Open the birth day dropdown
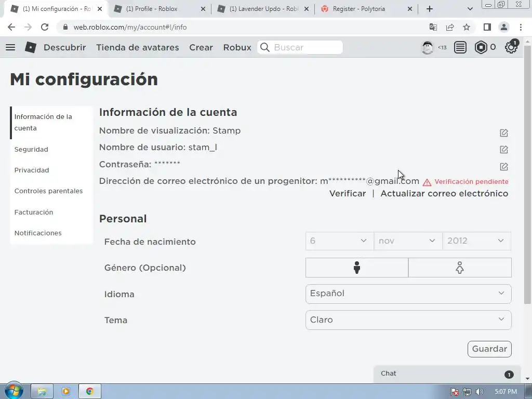The image size is (532, 399). coord(340,241)
